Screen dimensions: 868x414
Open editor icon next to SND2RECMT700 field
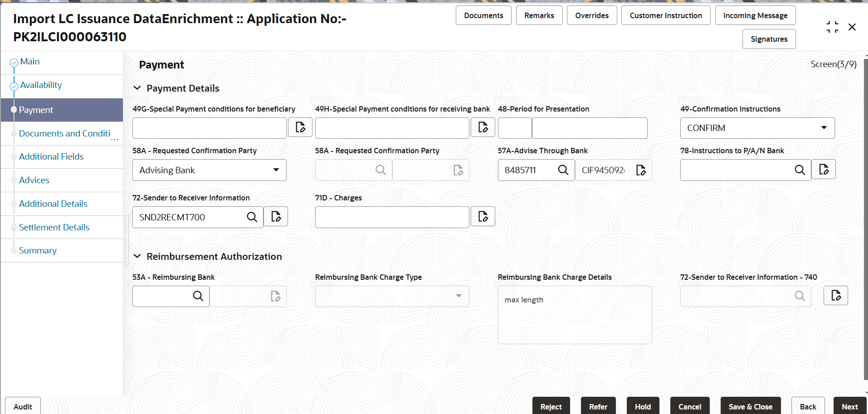click(x=276, y=216)
